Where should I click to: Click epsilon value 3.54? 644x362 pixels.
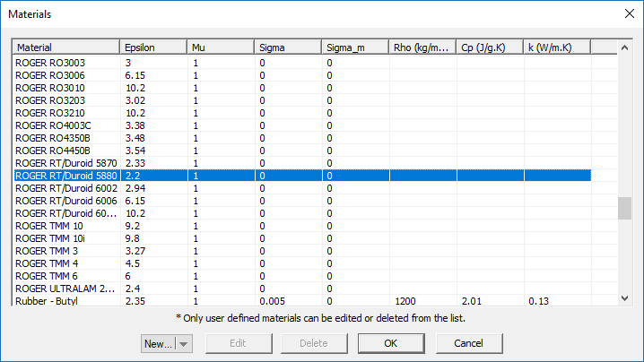135,151
